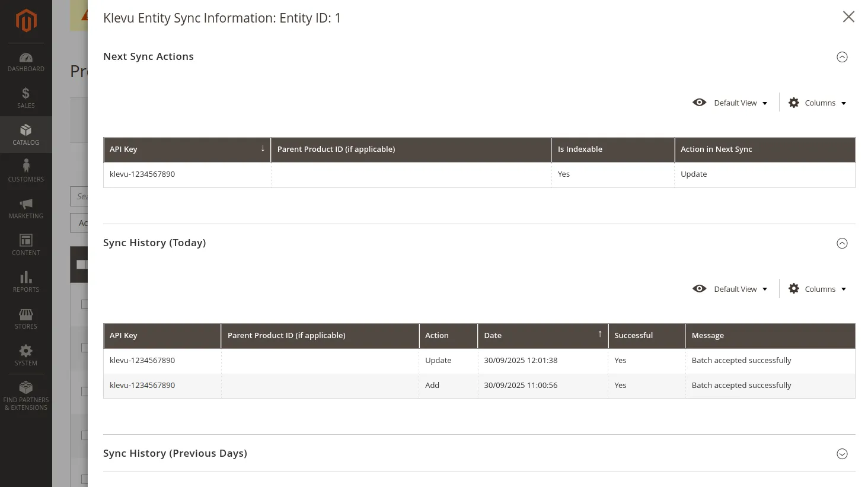
Task: Open the Marketing megaphone icon
Action: point(26,204)
